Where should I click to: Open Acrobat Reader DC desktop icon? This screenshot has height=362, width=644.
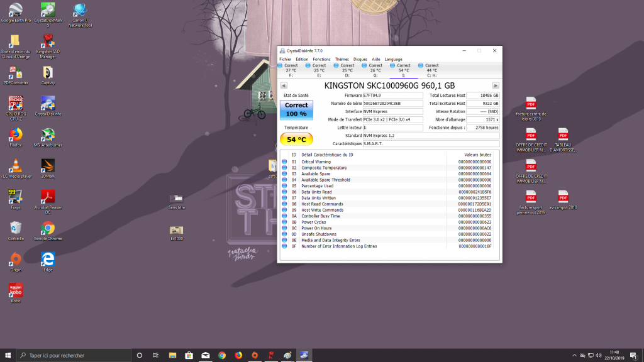[48, 202]
